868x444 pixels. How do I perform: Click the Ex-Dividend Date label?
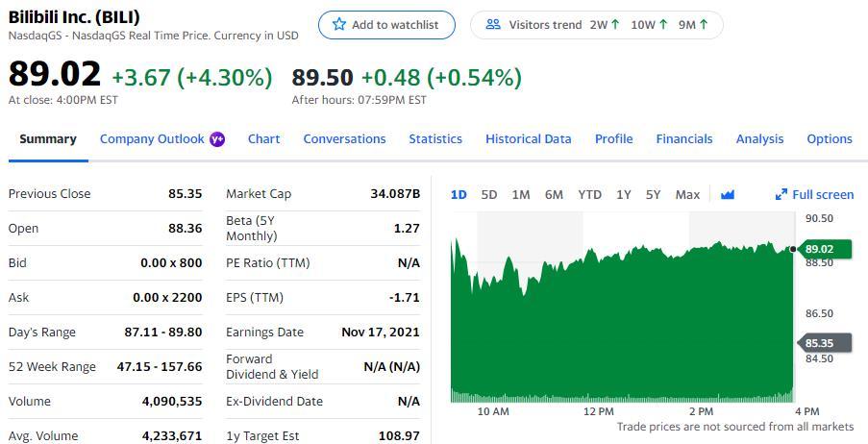coord(274,402)
